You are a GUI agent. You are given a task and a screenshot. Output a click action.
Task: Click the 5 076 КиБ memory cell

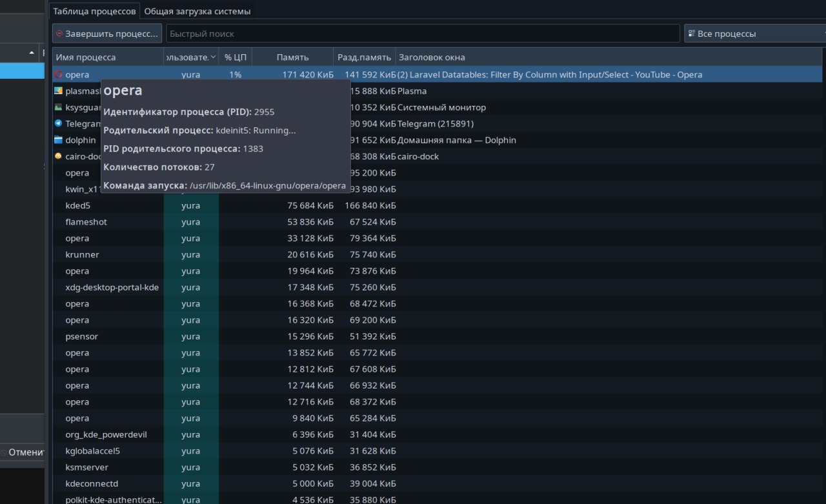click(x=313, y=451)
